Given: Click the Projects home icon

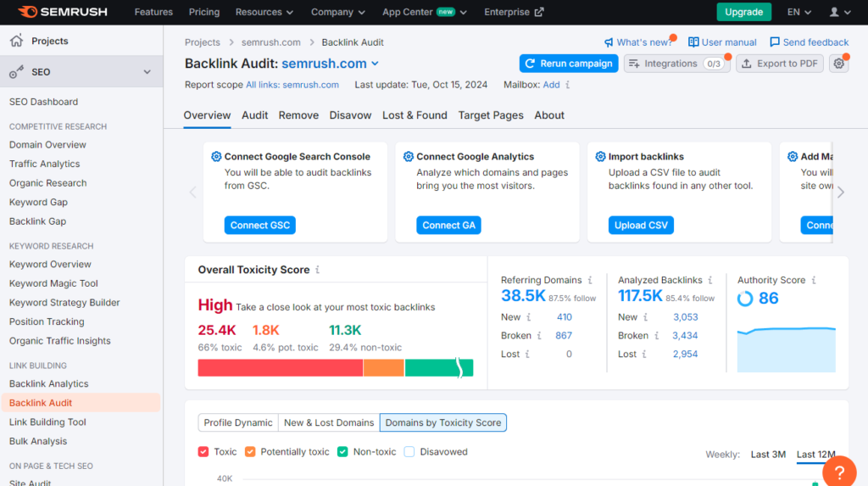Looking at the screenshot, I should coord(17,41).
